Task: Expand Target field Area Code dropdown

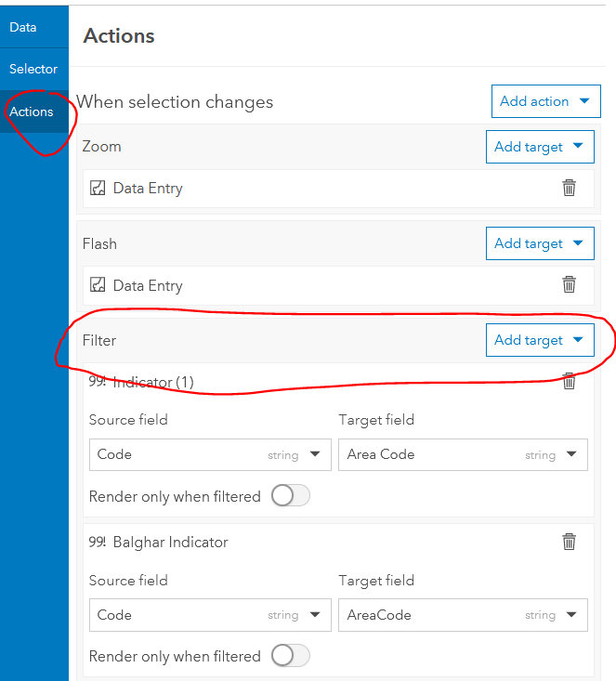Action: (463, 454)
